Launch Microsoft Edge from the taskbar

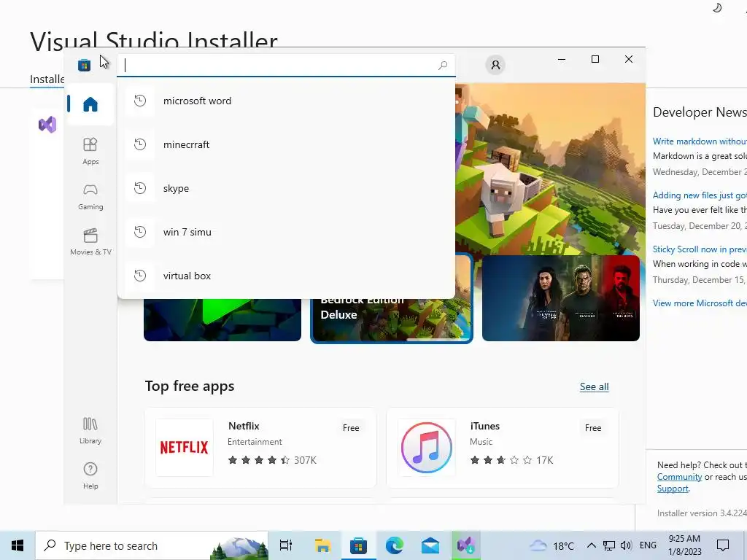pyautogui.click(x=395, y=545)
